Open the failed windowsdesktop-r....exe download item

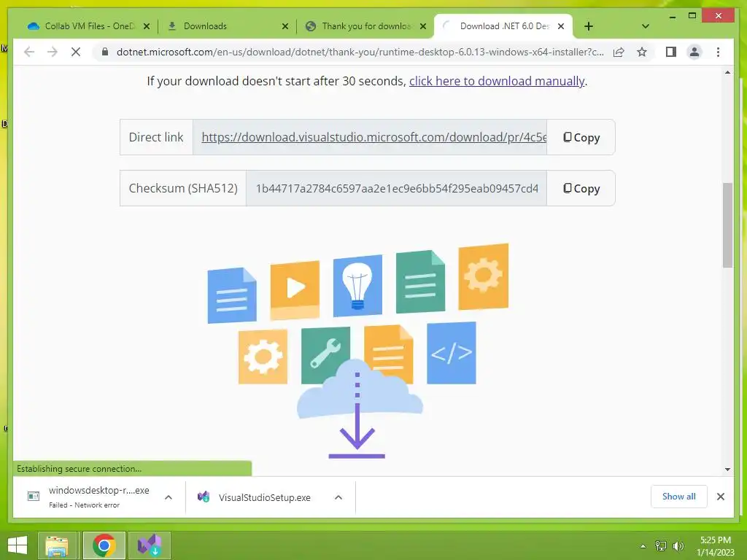click(88, 497)
